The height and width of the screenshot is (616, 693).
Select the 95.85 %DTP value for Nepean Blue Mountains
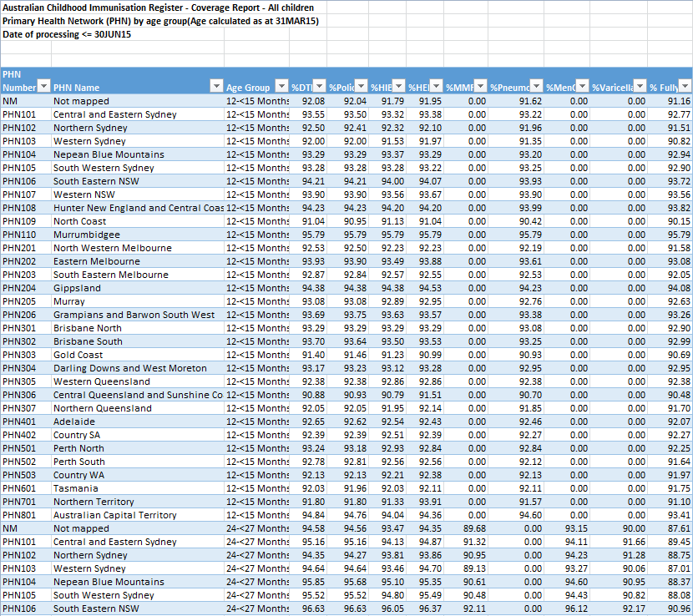tap(308, 582)
